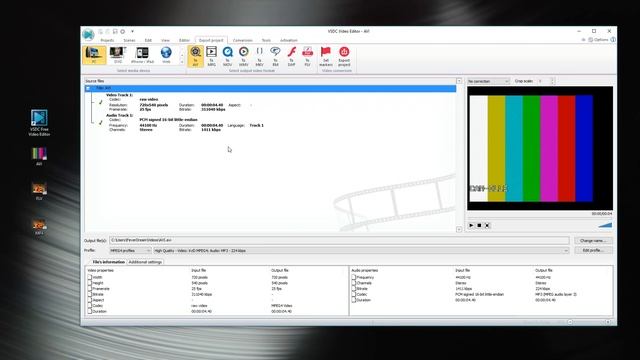Open the View ribbon tab

165,40
